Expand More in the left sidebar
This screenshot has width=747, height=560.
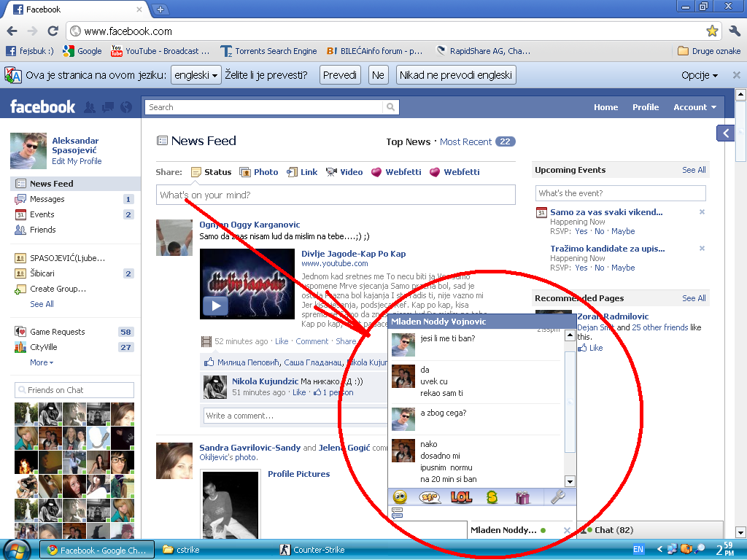42,362
